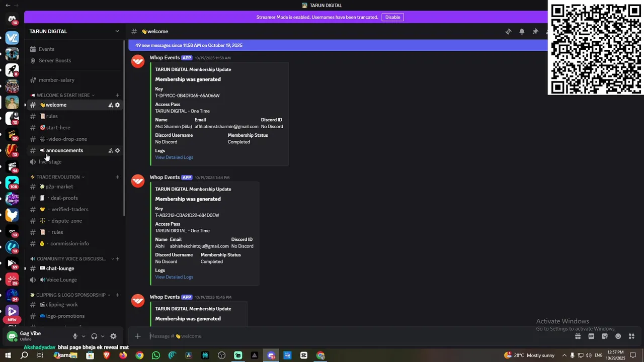Viewport: 644px width, 362px height.
Task: Edit welcome channel settings gear
Action: [118, 105]
